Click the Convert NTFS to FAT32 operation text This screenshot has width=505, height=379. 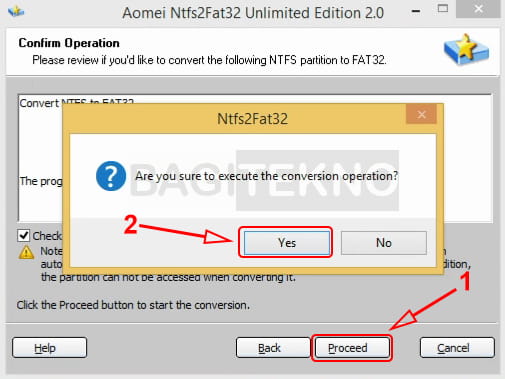tap(77, 102)
